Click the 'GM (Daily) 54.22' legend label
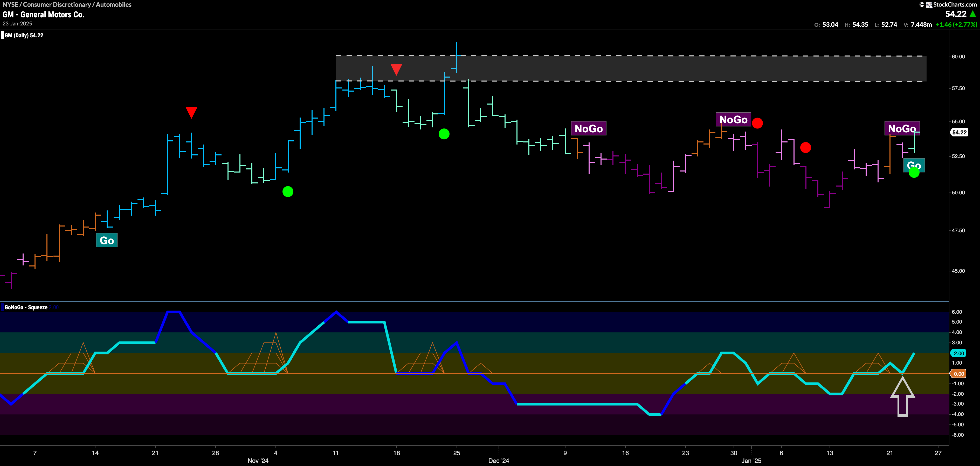The width and height of the screenshot is (980, 466). [24, 35]
